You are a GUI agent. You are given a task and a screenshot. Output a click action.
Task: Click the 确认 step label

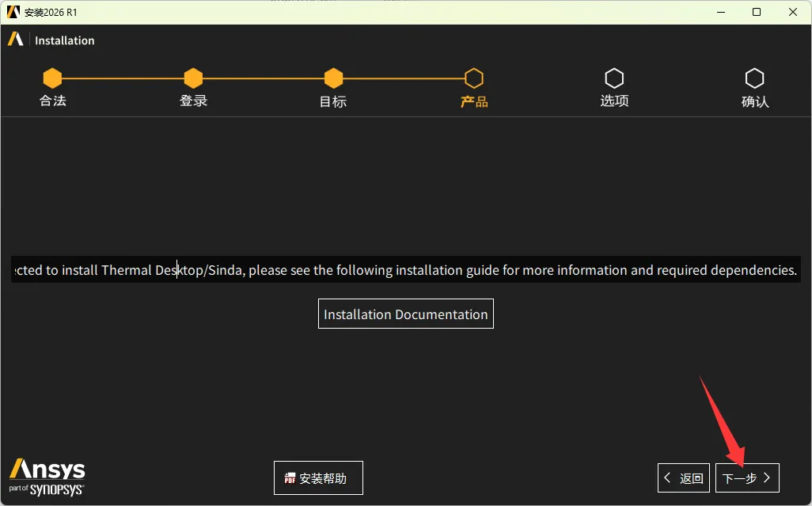click(x=755, y=101)
